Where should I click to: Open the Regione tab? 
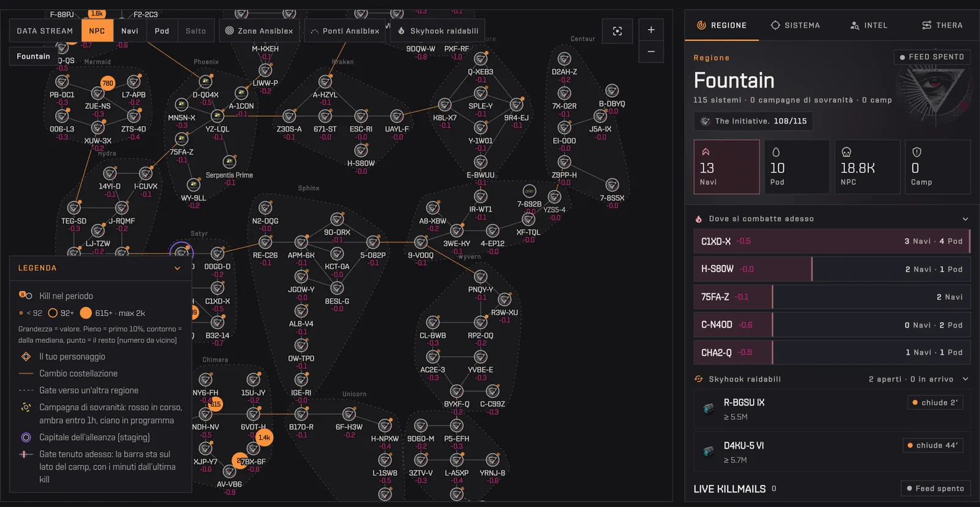point(722,26)
